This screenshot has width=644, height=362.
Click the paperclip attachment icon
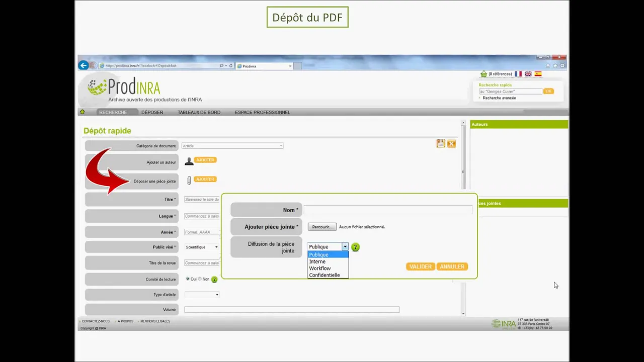189,180
